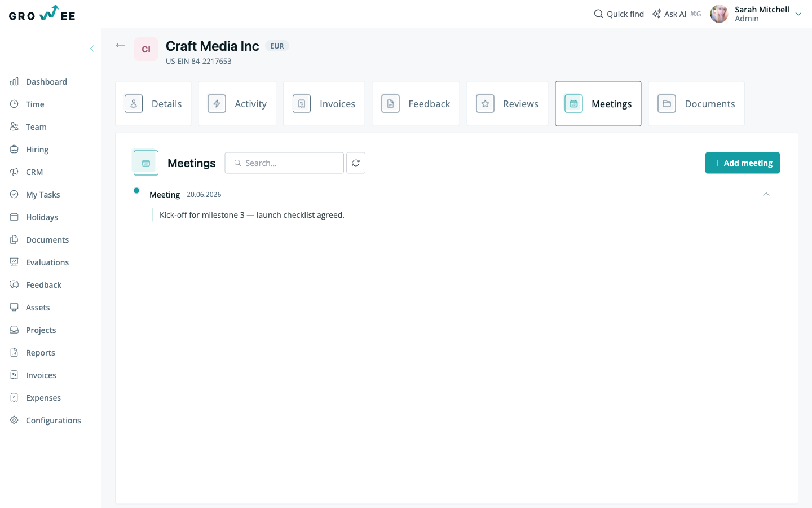812x508 pixels.
Task: Click the Dashboard bar chart icon
Action: tap(14, 81)
